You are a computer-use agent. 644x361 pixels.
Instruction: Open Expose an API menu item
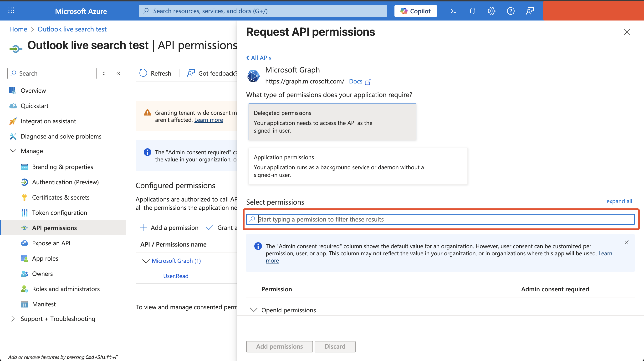51,243
